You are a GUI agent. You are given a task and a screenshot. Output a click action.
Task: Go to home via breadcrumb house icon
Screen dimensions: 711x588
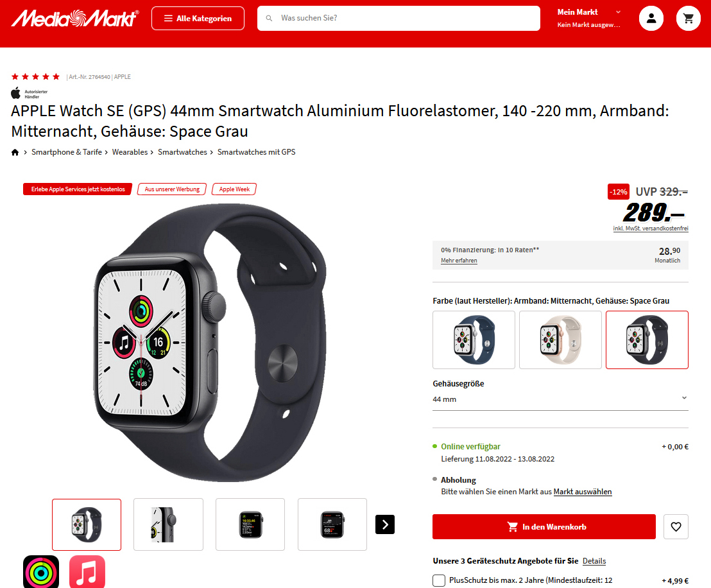click(x=15, y=152)
